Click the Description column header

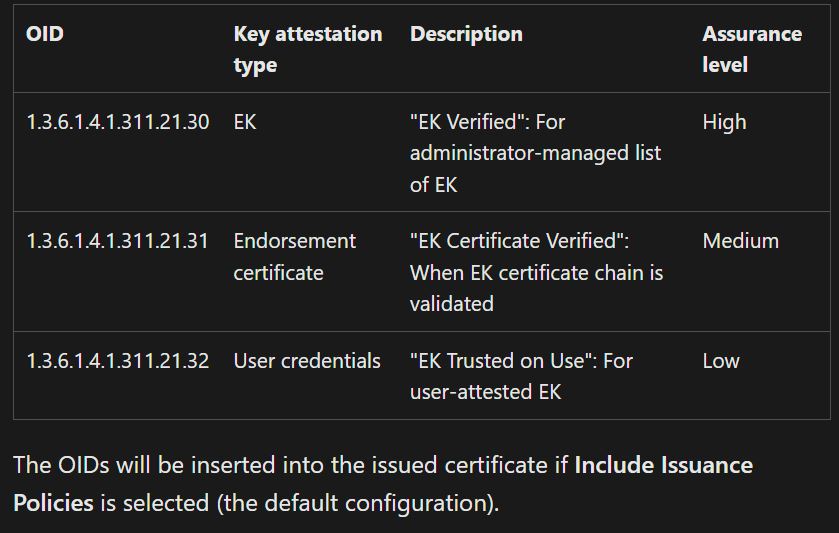point(466,34)
